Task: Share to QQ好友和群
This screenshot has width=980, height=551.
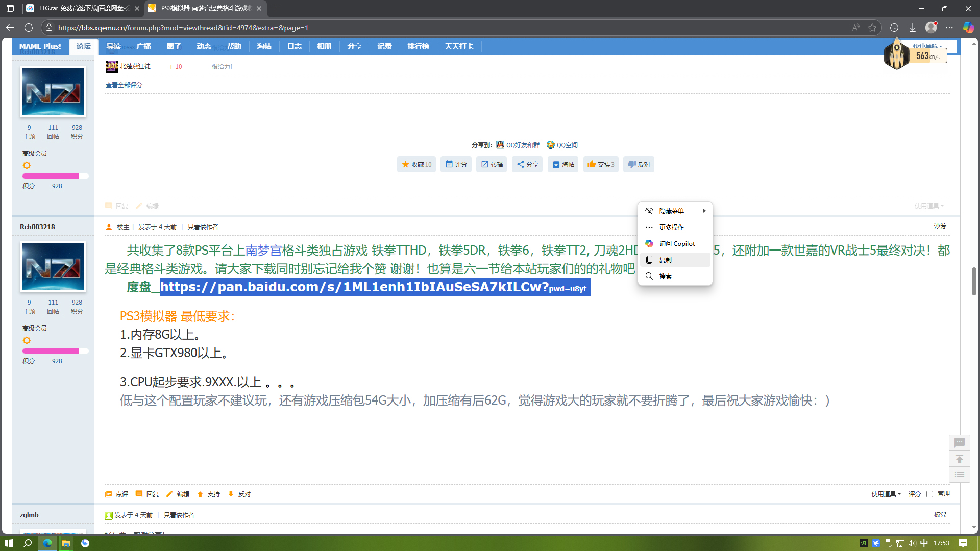Action: 518,145
